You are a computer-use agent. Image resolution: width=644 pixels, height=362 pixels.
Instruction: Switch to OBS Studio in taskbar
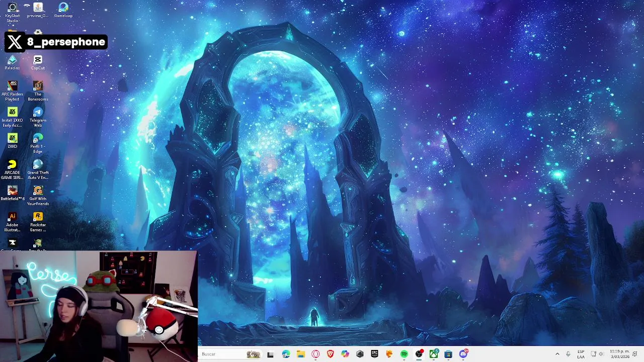click(x=419, y=354)
